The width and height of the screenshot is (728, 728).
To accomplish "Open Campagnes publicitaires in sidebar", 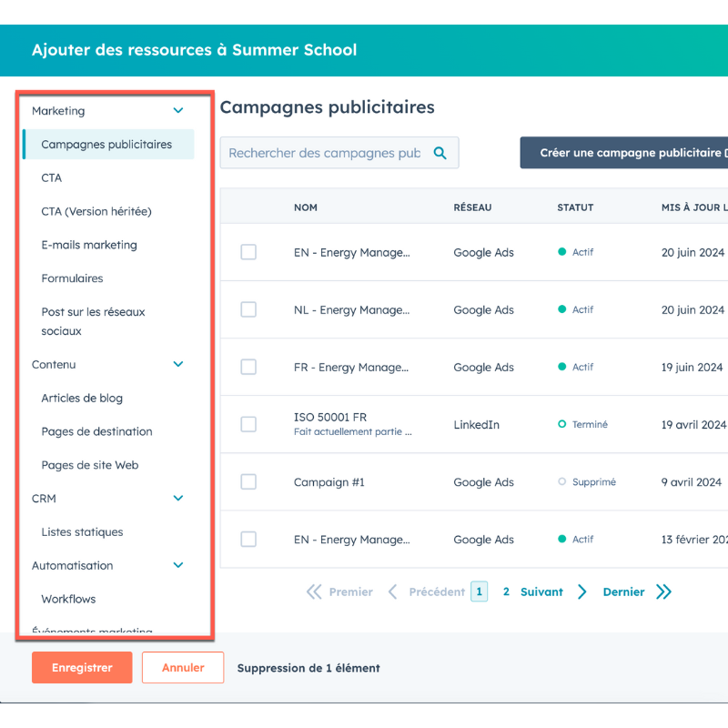I will pos(108,145).
